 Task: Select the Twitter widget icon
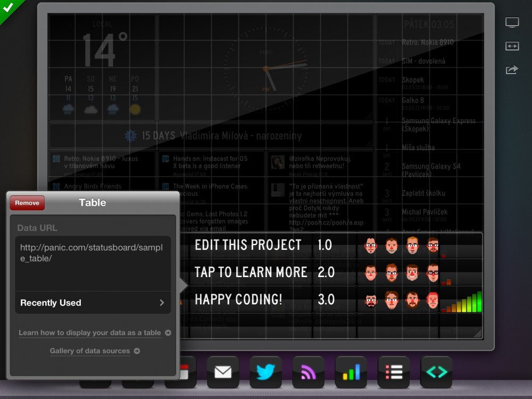click(x=265, y=372)
